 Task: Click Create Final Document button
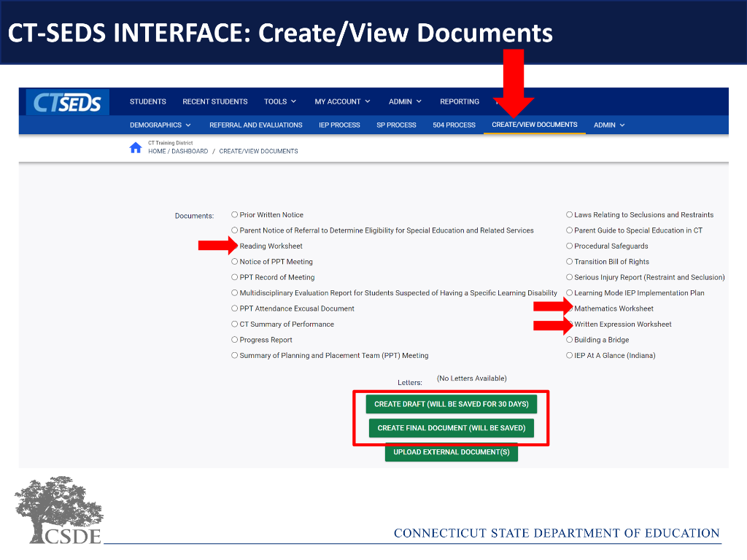click(451, 427)
